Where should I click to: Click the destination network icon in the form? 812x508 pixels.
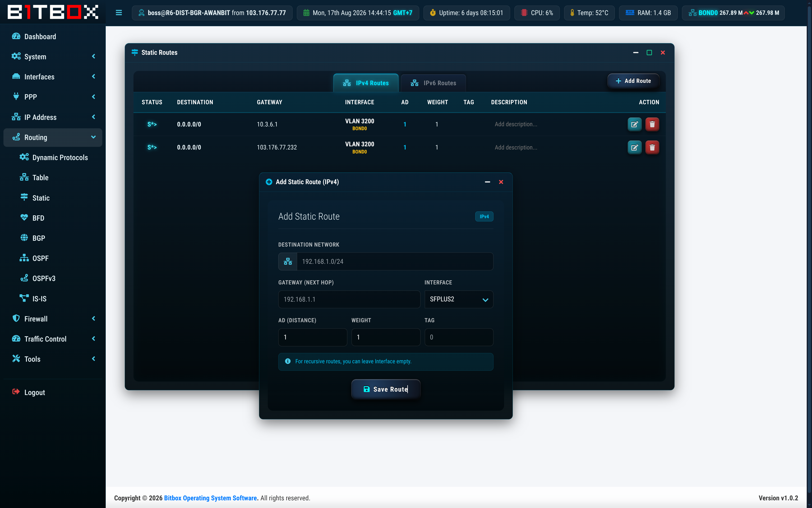[288, 261]
